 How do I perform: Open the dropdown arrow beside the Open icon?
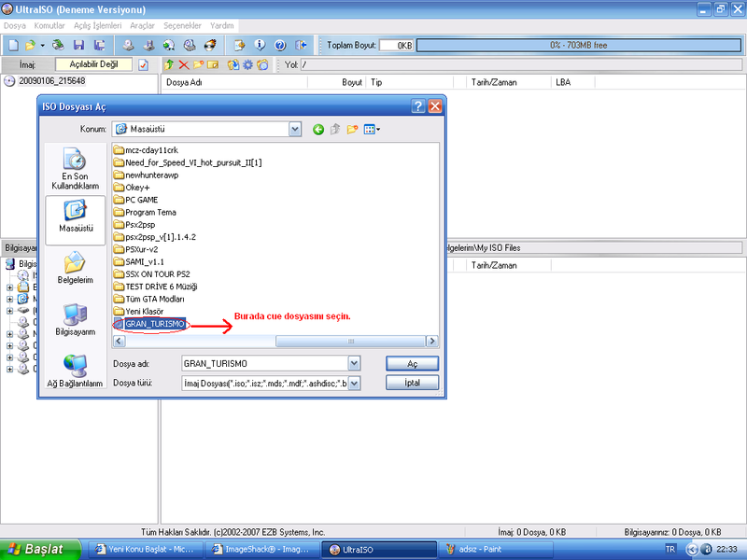(x=42, y=45)
